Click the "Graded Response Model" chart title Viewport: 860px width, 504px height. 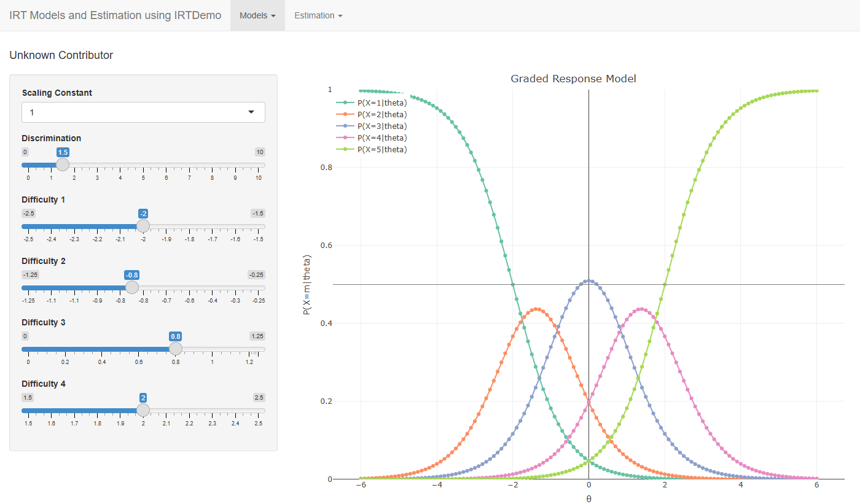[x=573, y=79]
